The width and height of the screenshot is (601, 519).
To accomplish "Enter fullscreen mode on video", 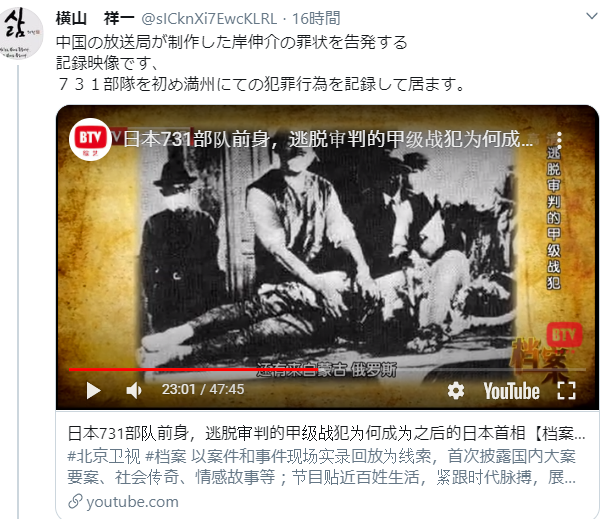I will coord(566,391).
